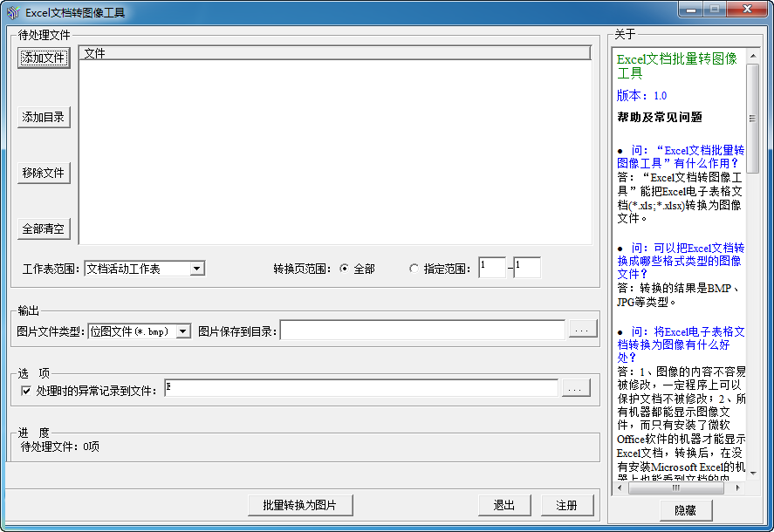The image size is (774, 532).
Task: Click the 版本：1.0 text
Action: pos(641,95)
